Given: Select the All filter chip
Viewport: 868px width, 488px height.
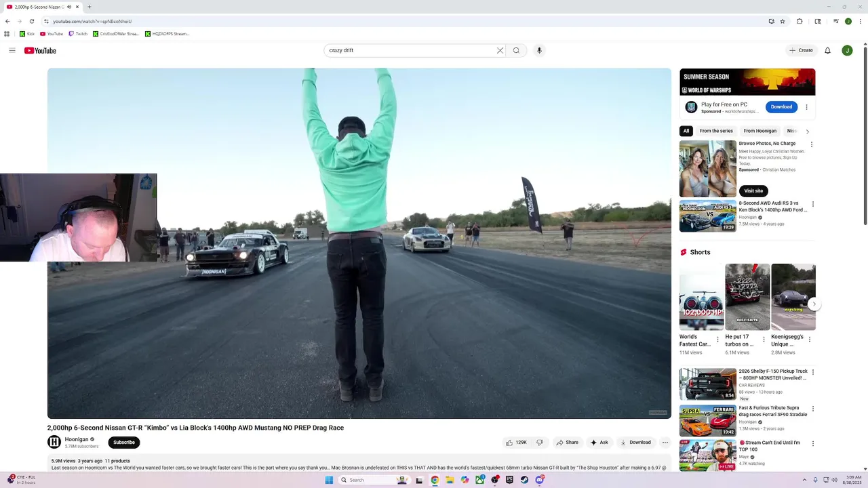Looking at the screenshot, I should (686, 131).
